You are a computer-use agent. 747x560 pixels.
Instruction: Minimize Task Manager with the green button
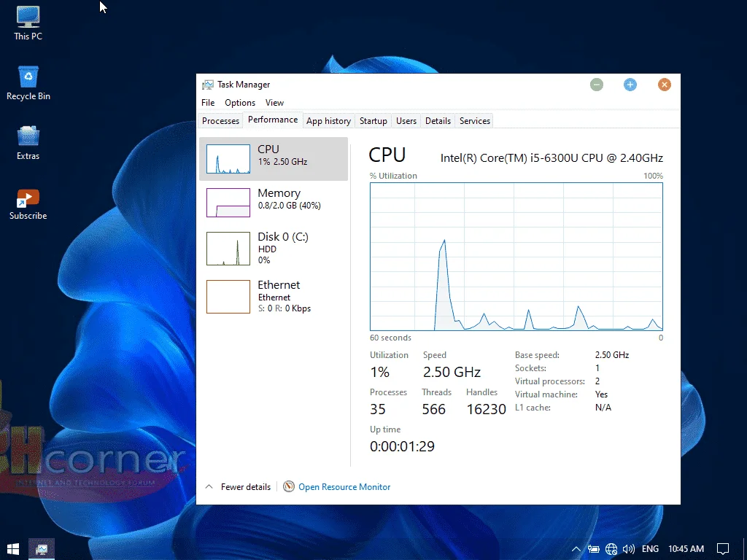click(x=597, y=85)
